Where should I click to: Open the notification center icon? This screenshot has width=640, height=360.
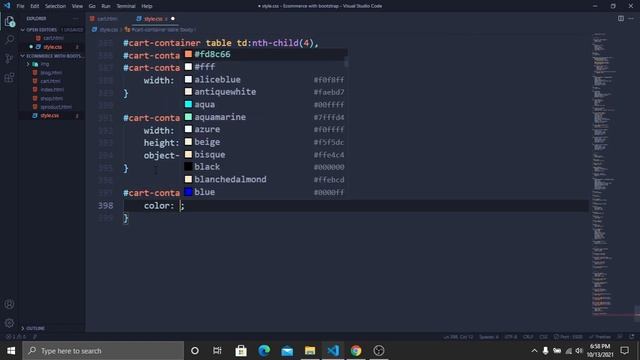(x=624, y=351)
